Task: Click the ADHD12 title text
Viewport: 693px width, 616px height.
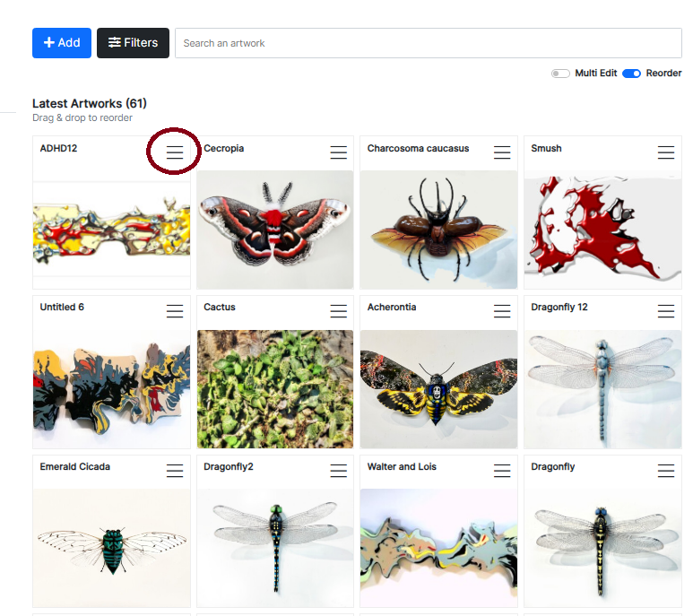Action: 58,148
